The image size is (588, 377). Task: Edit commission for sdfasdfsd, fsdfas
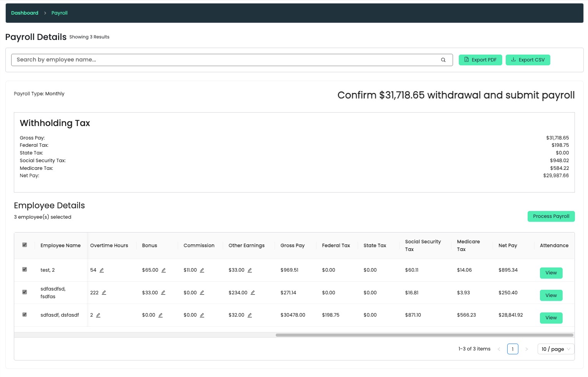point(202,292)
